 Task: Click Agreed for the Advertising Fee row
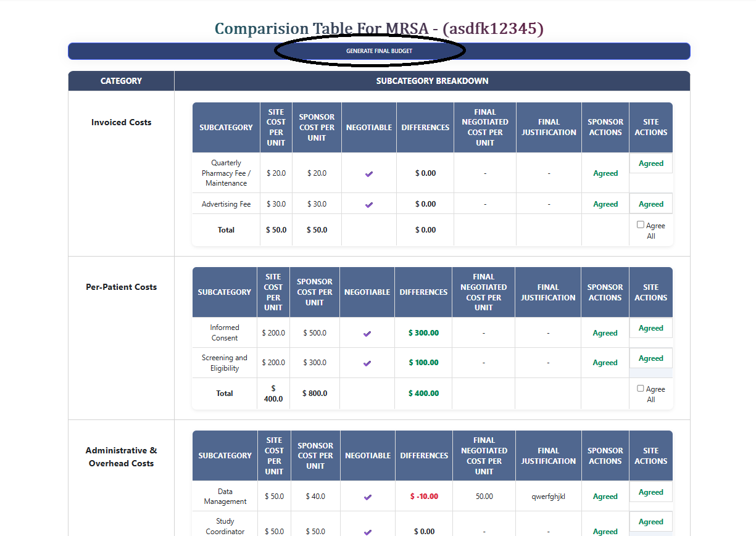pos(650,203)
